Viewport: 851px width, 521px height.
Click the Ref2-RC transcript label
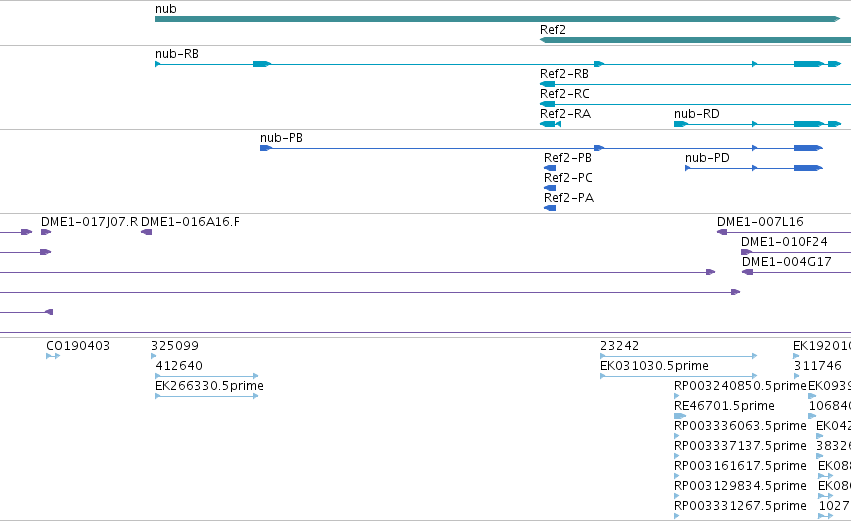[564, 94]
